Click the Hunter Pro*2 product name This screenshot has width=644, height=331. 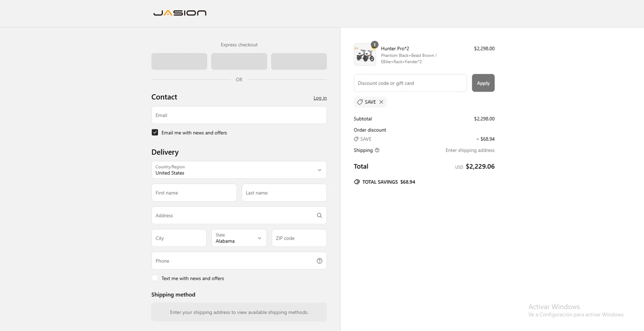395,49
